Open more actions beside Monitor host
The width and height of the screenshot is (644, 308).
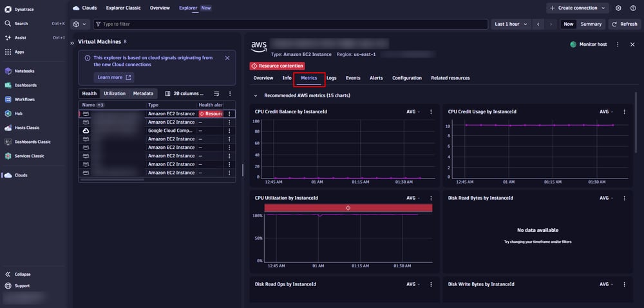[x=618, y=44]
